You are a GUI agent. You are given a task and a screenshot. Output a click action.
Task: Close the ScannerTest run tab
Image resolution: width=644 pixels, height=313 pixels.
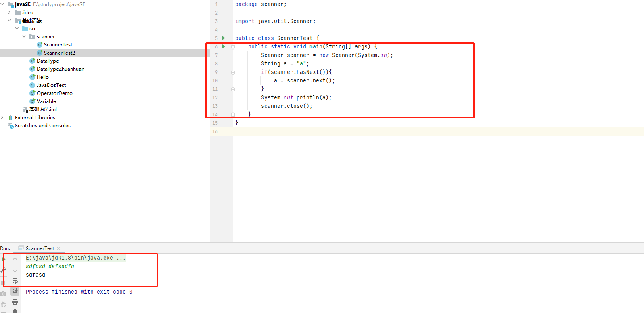tap(59, 248)
